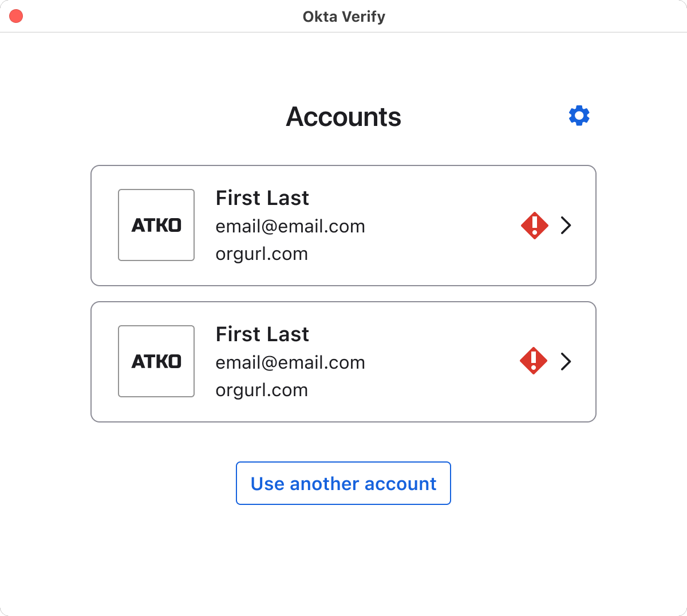The image size is (687, 616).
Task: Expand second account using its chevron arrow
Action: pyautogui.click(x=566, y=361)
